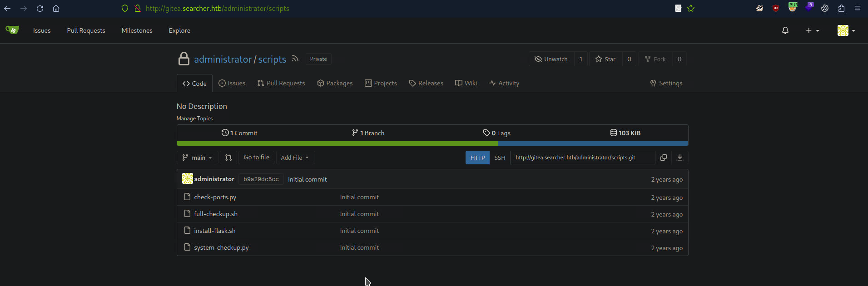This screenshot has width=868, height=286.
Task: Click the clone URL input field
Action: point(583,158)
